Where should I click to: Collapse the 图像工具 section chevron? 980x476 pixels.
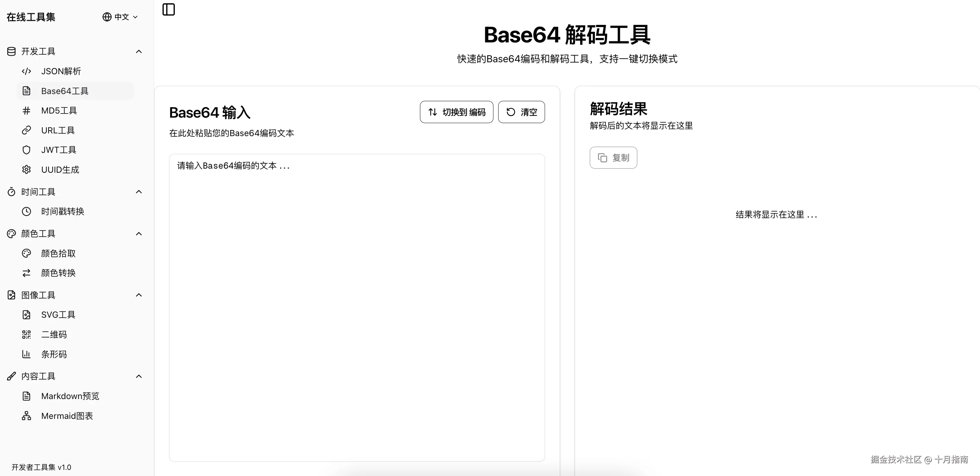pyautogui.click(x=139, y=295)
